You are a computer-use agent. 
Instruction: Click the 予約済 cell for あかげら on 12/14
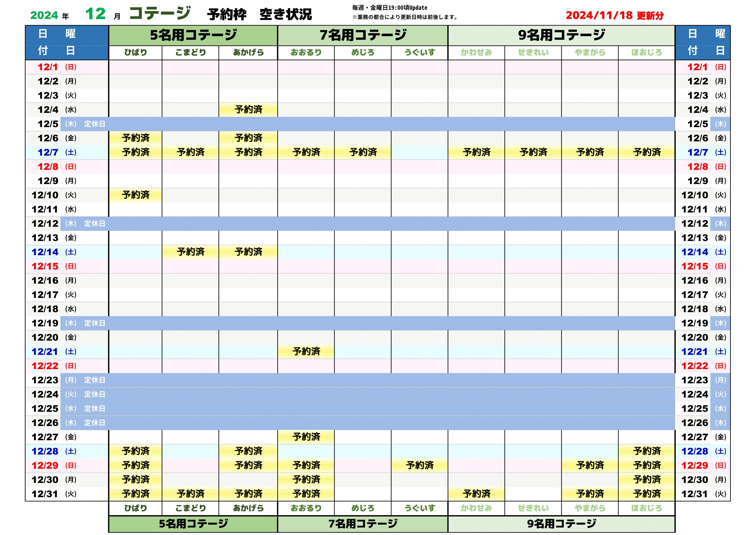pos(248,252)
